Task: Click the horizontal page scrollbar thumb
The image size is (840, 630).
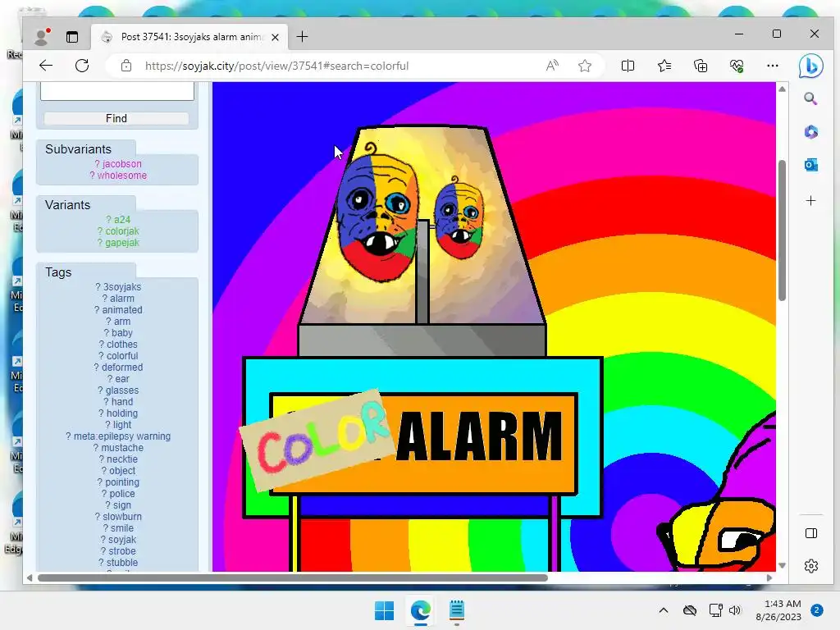Action: [293, 577]
